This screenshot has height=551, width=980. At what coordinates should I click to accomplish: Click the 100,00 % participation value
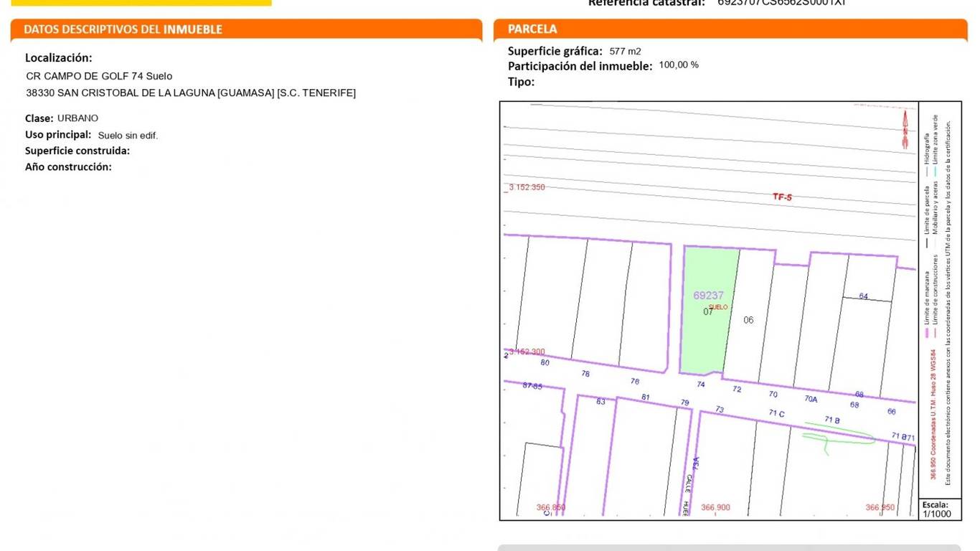click(679, 65)
